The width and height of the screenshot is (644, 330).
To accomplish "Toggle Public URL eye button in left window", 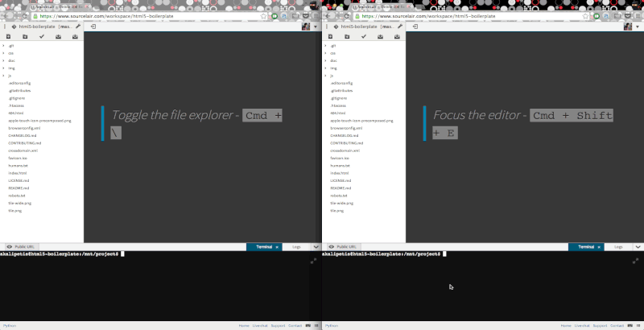I will click(x=21, y=246).
